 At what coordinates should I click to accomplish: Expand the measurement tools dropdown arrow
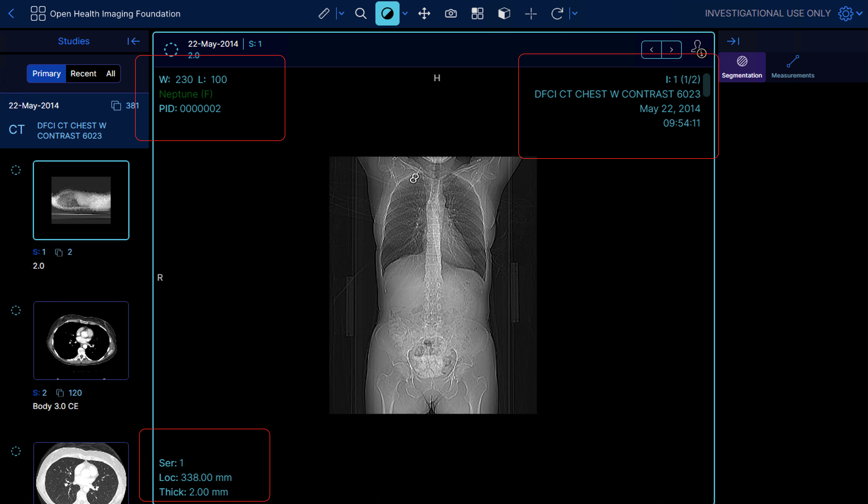[x=341, y=14]
